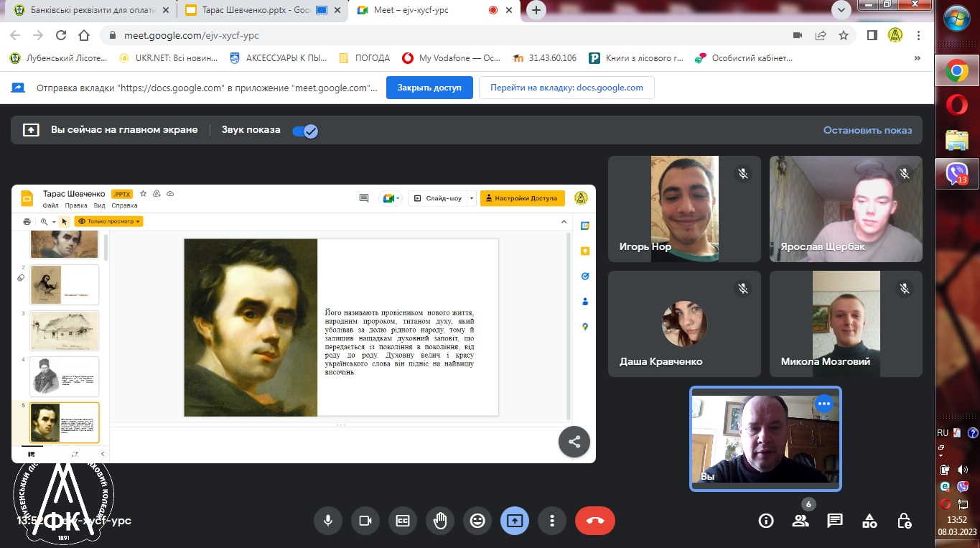
Task: Open the Справка menu in Slides
Action: click(x=124, y=205)
